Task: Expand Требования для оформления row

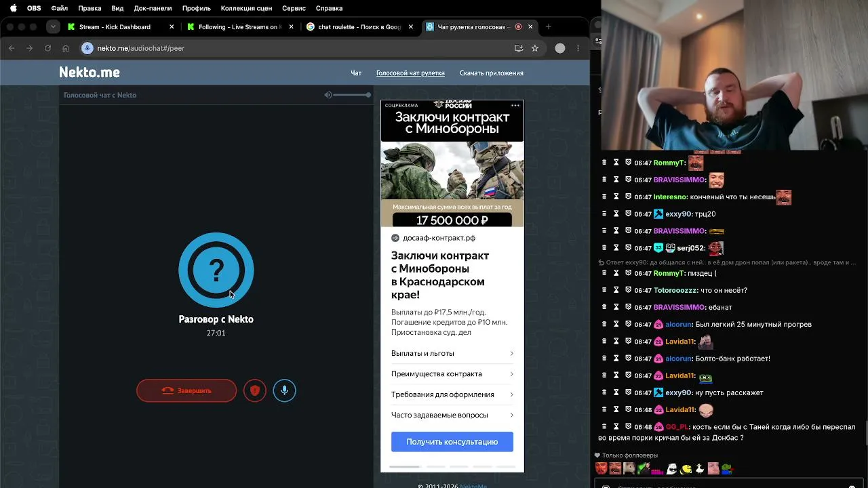Action: (x=452, y=394)
